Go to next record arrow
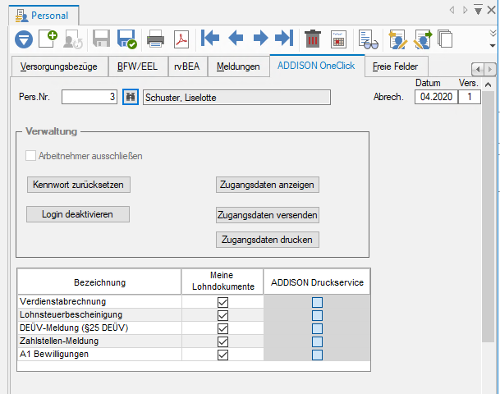Image resolution: width=500 pixels, height=394 pixels. click(261, 38)
